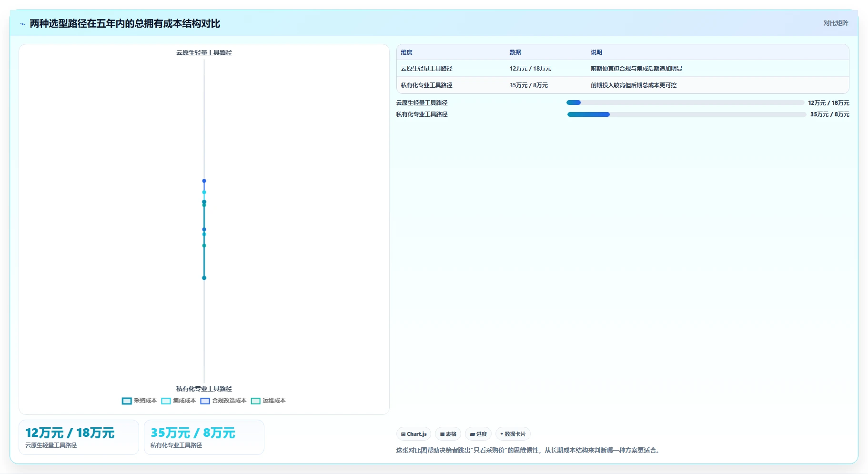Image resolution: width=868 pixels, height=474 pixels.
Task: Toggle the 采购成本 legend item
Action: coord(139,401)
